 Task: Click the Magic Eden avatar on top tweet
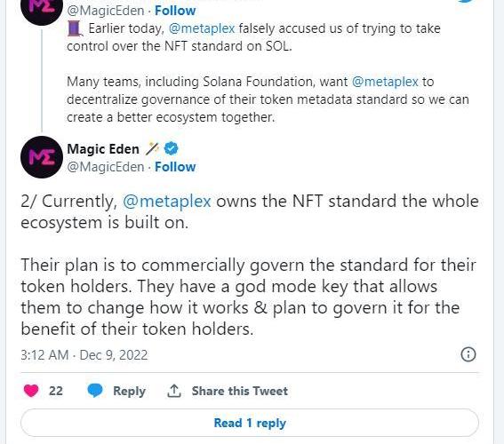point(42,8)
